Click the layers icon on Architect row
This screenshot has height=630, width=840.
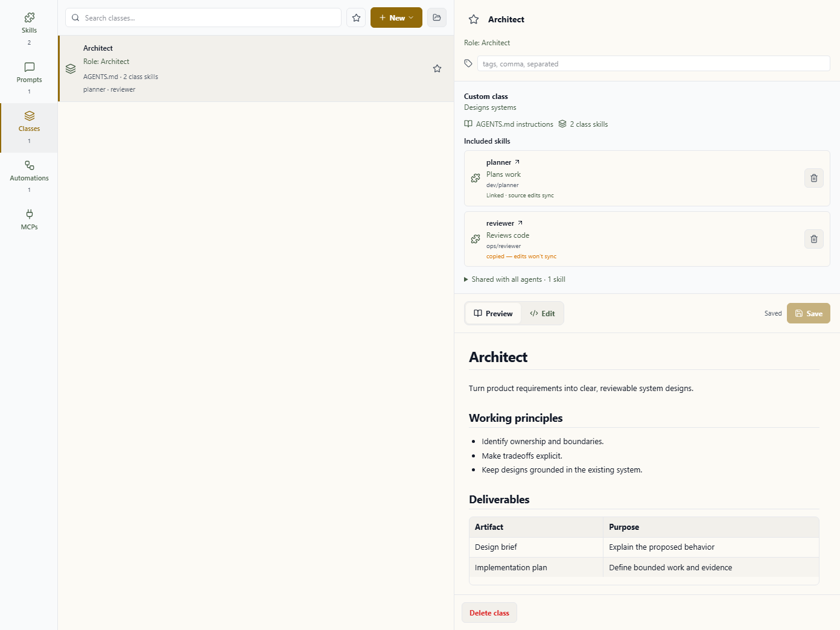point(71,69)
